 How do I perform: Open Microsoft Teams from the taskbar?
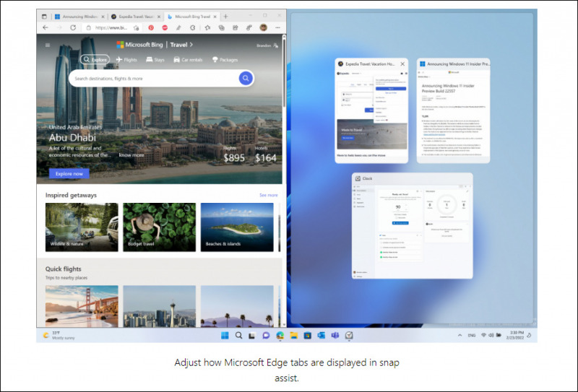335,335
